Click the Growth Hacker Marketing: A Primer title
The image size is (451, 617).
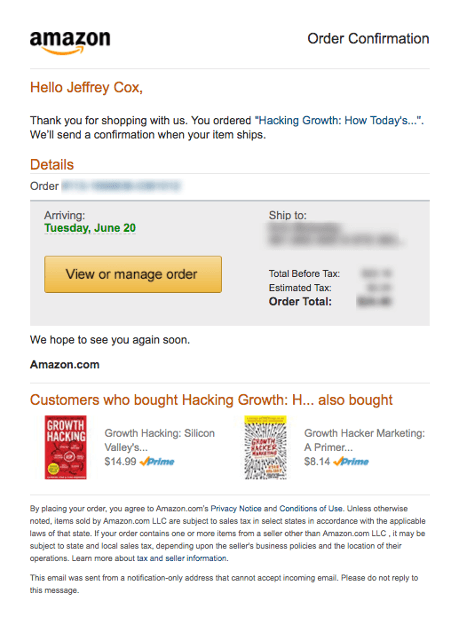coord(364,440)
